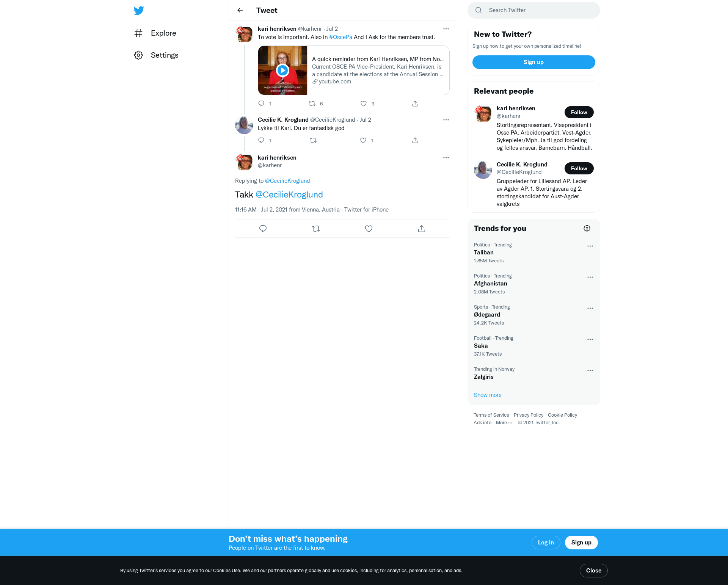728x585 pixels.
Task: Go back using the arrow icon
Action: [x=240, y=10]
